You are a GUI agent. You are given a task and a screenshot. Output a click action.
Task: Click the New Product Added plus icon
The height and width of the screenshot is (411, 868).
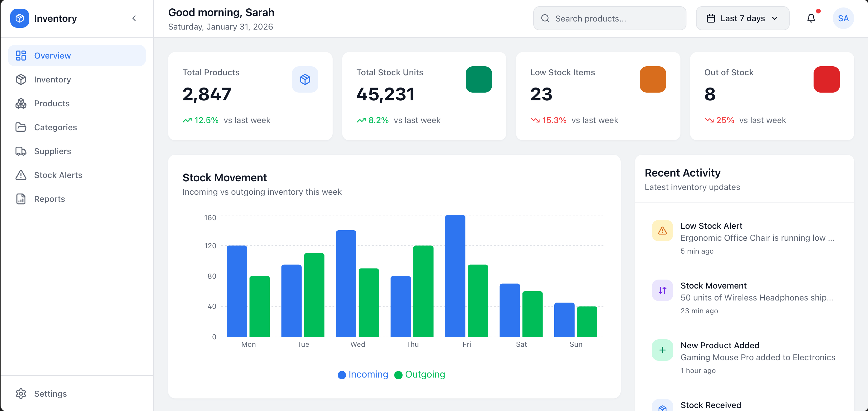662,350
